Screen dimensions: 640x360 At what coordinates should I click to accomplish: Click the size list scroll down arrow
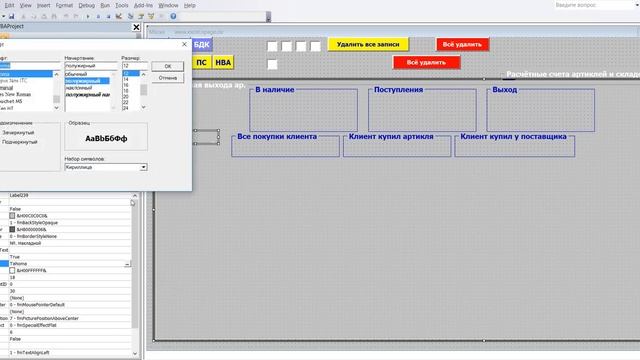click(x=143, y=107)
